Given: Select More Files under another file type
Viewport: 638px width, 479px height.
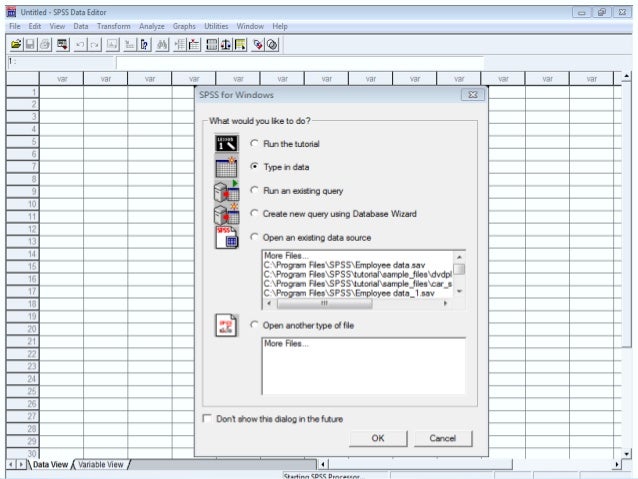Looking at the screenshot, I should coord(286,343).
